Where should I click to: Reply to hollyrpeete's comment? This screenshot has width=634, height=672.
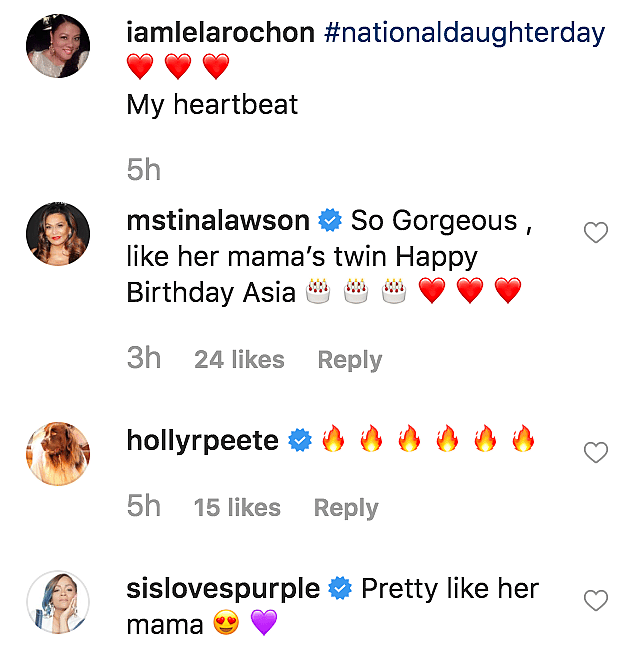click(345, 508)
